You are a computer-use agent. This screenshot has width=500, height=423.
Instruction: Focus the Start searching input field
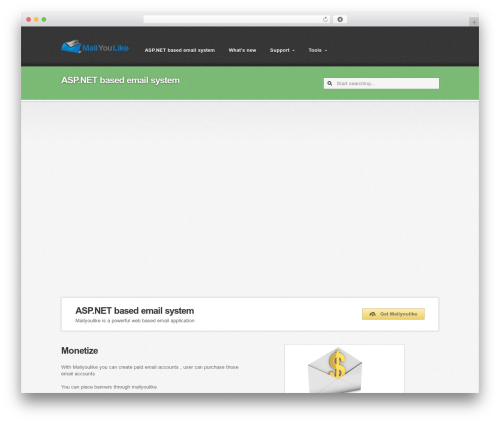pos(381,83)
